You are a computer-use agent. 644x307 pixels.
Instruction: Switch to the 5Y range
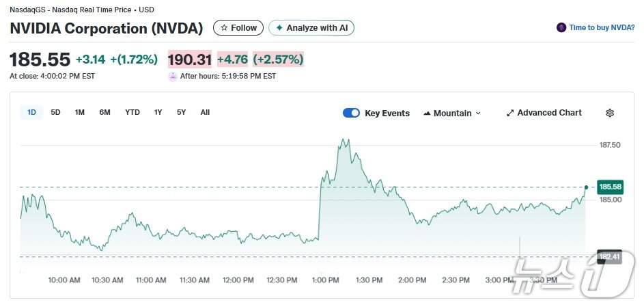pyautogui.click(x=181, y=112)
